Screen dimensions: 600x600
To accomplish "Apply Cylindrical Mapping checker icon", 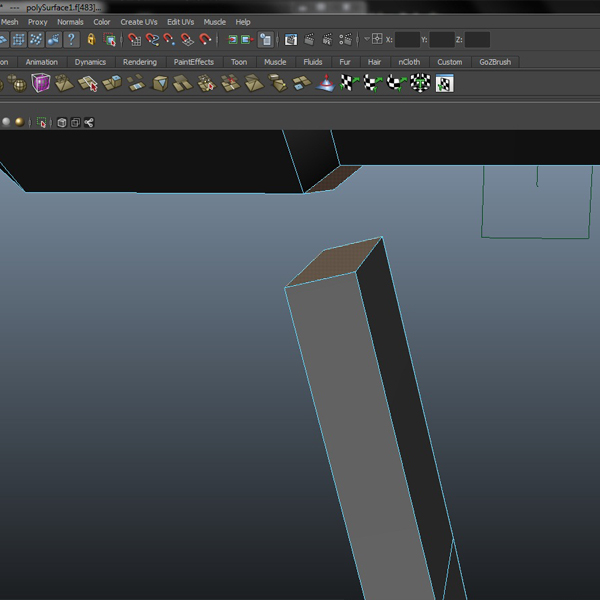I will coord(373,83).
